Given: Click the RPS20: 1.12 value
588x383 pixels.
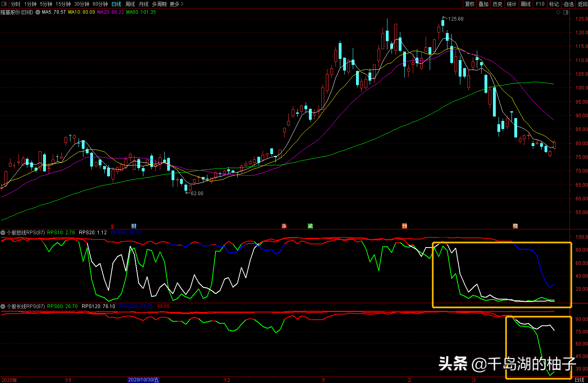Looking at the screenshot, I should coord(93,233).
